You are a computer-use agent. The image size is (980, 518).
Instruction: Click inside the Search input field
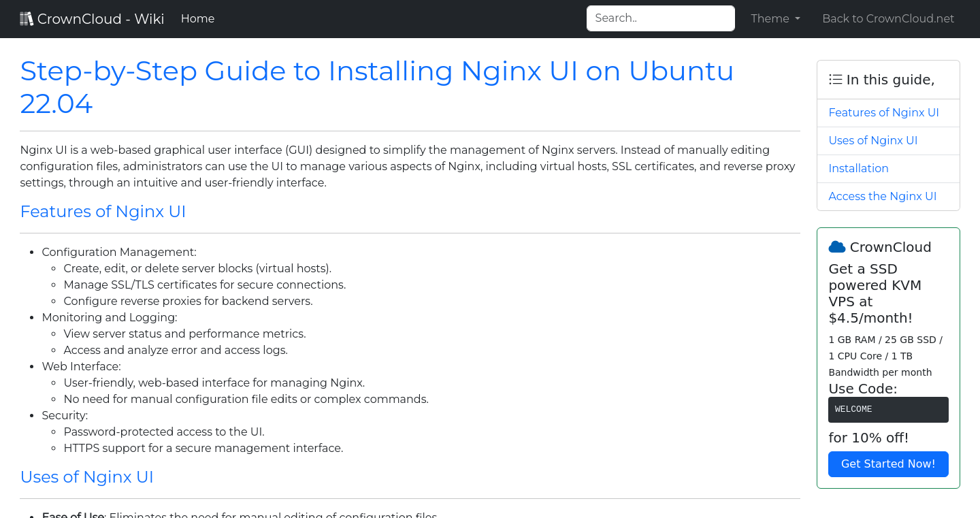point(660,18)
